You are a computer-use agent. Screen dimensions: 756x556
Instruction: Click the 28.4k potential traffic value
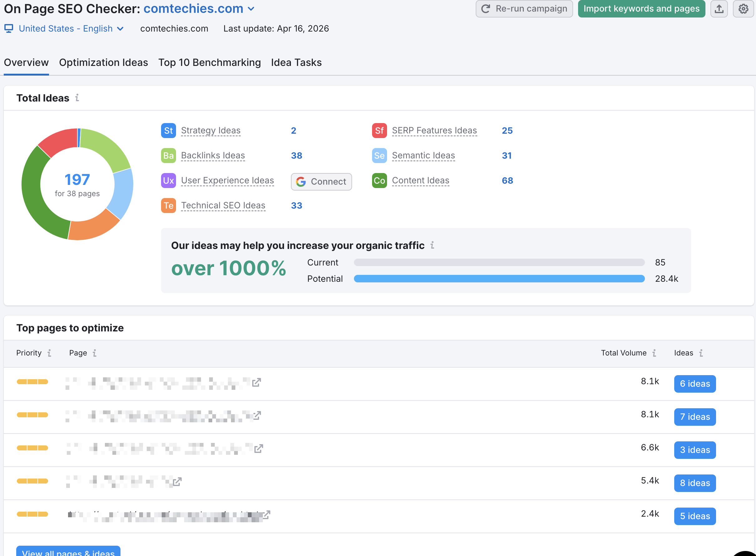[666, 279]
